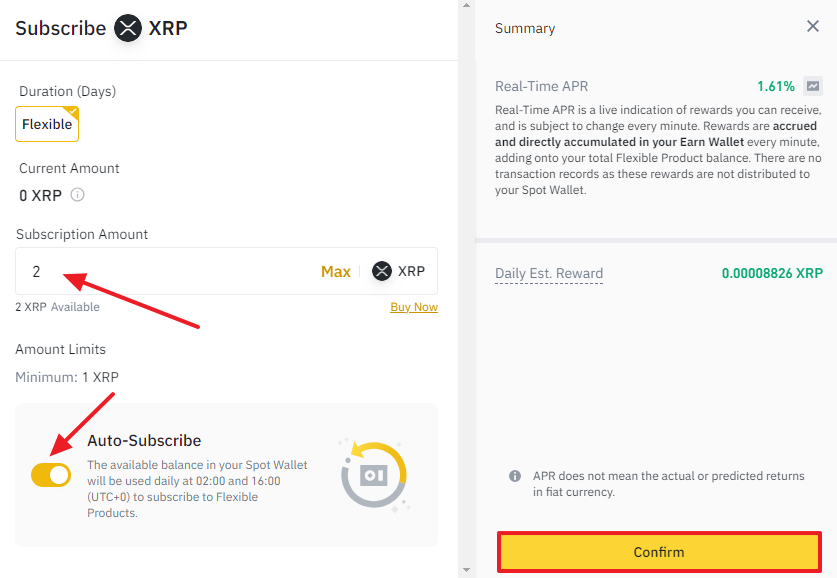The height and width of the screenshot is (578, 837).
Task: Click the Auto-Subscribe recurring circle icon
Action: point(373,477)
